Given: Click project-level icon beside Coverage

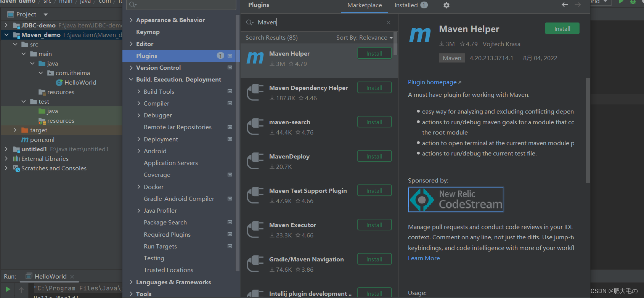Looking at the screenshot, I should (230, 175).
